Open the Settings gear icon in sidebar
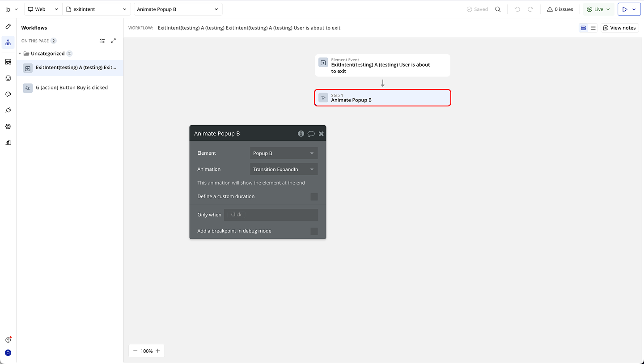 8,127
